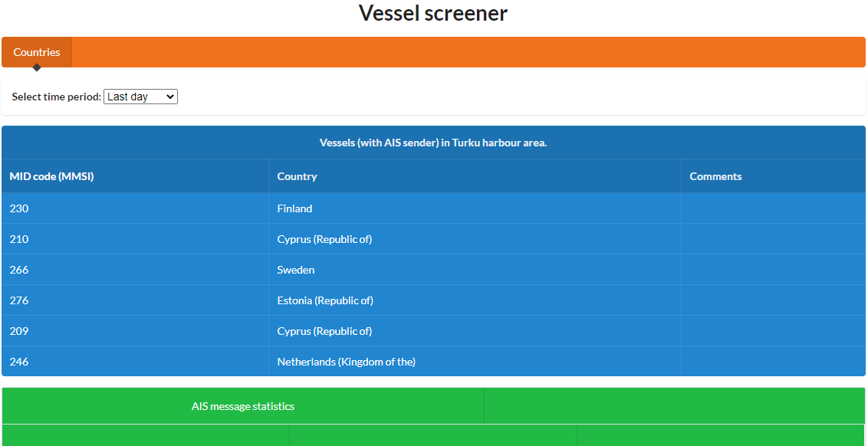Click MID code 230
The image size is (868, 446).
tap(18, 208)
